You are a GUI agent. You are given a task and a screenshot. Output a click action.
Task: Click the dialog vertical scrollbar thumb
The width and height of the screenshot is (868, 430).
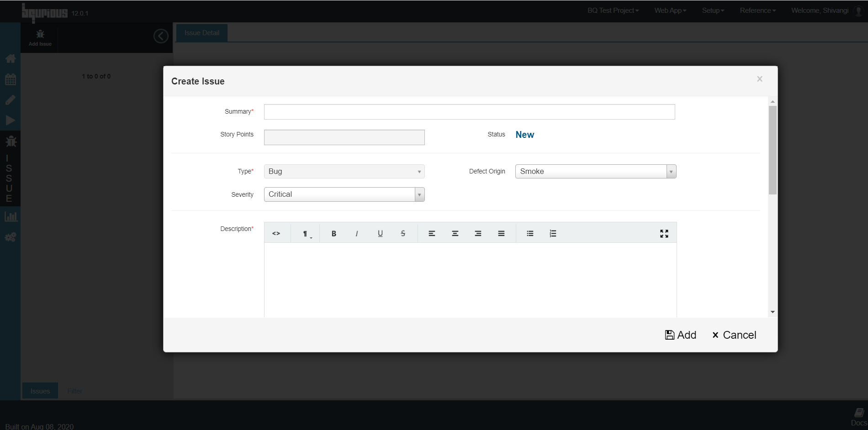pos(773,150)
